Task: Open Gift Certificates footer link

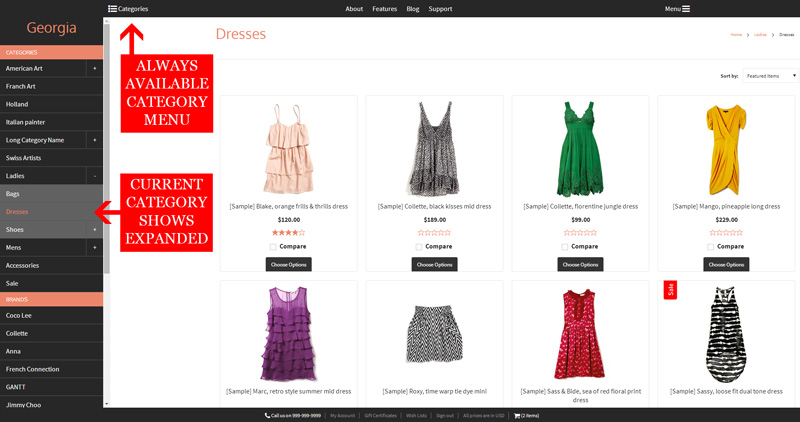Action: point(380,415)
